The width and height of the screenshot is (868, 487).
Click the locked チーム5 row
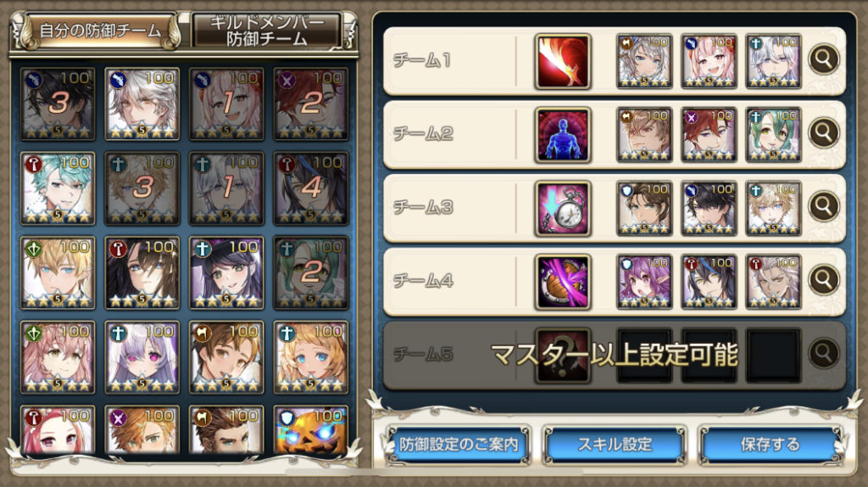pyautogui.click(x=615, y=355)
